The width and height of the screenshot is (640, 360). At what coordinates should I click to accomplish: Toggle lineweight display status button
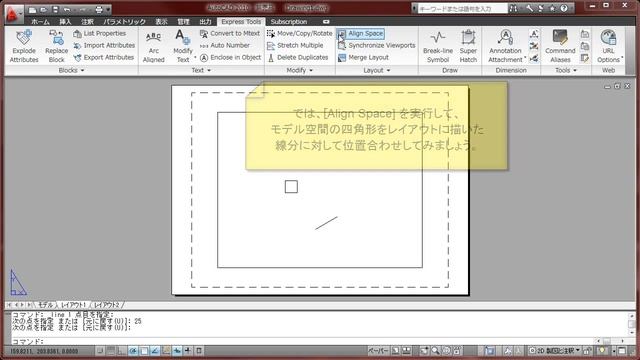(x=188, y=351)
